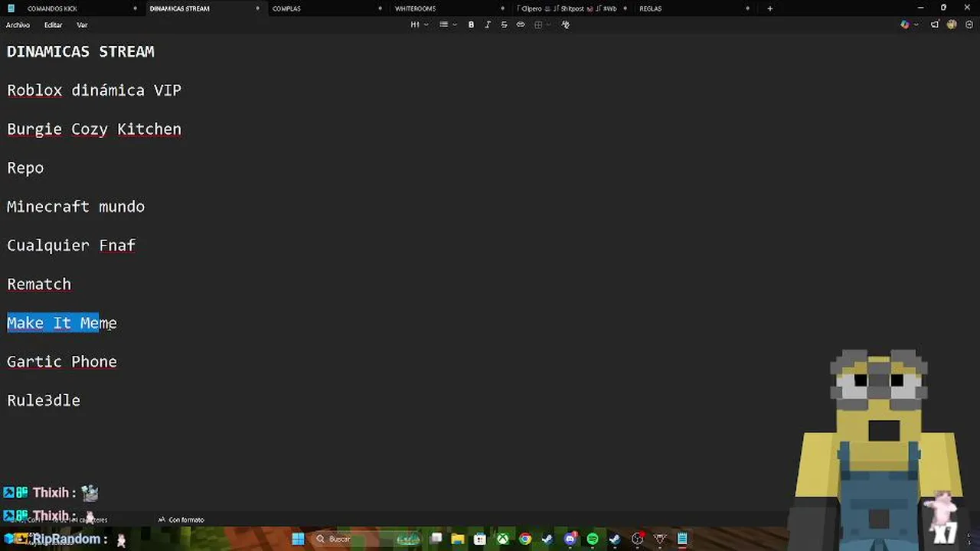Click the 'Con formato' status bar entry
The height and width of the screenshot is (551, 980).
coord(181,520)
